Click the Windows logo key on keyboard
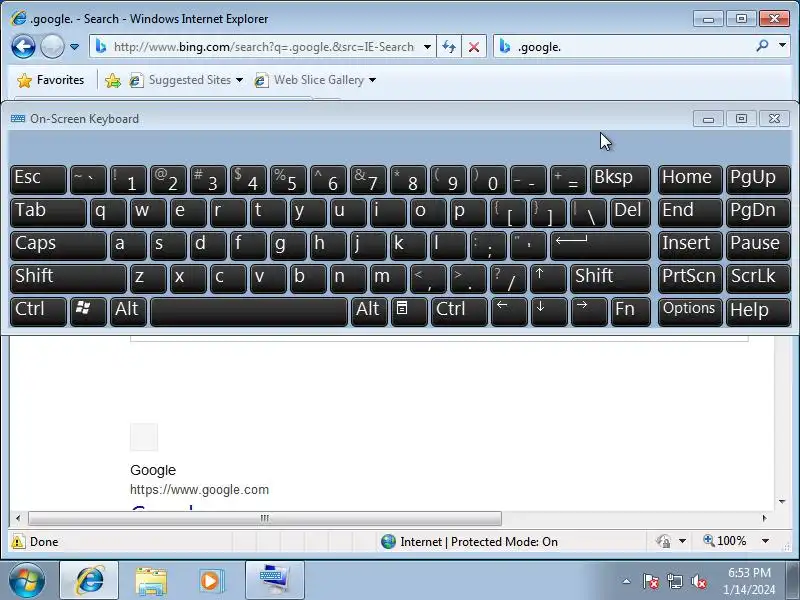This screenshot has width=800, height=600. point(88,312)
